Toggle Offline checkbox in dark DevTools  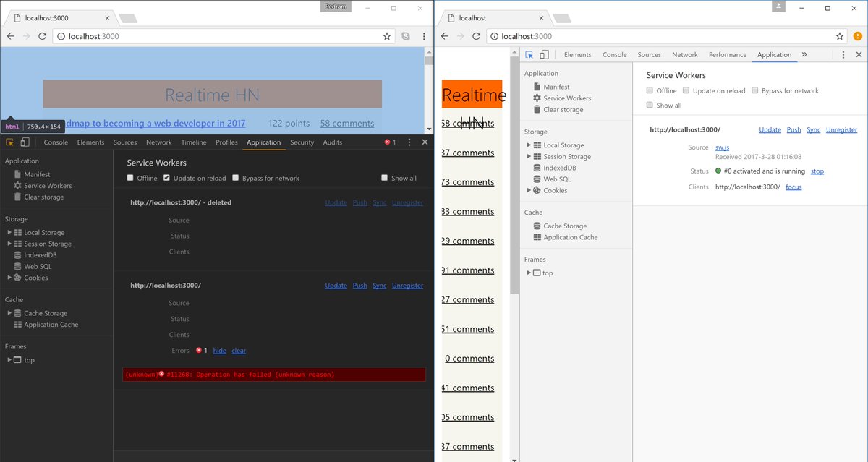[x=130, y=178]
